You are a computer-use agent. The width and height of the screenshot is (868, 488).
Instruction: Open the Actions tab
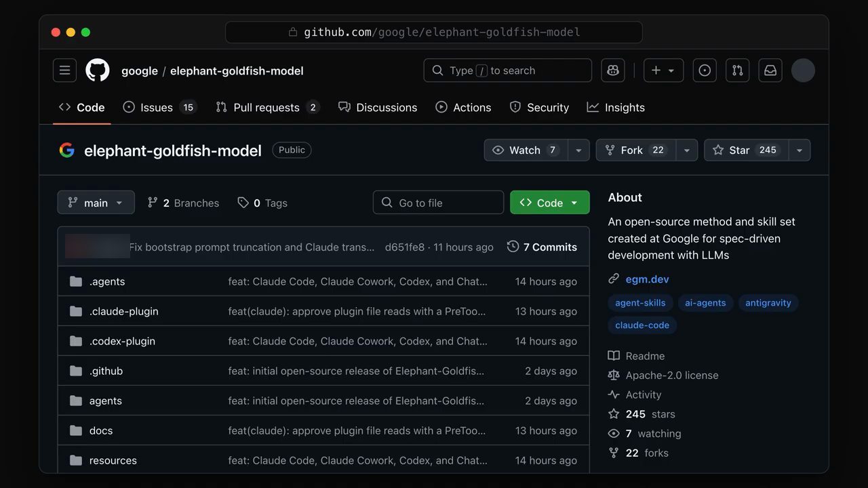[463, 107]
